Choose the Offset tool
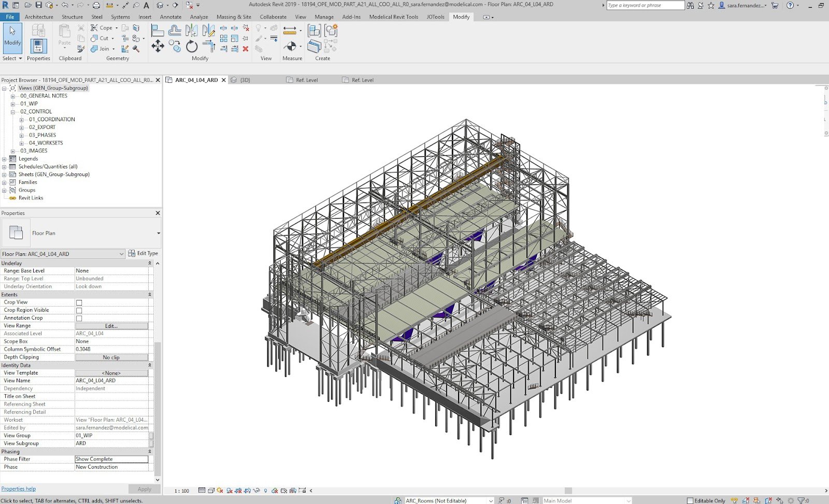This screenshot has height=504, width=829. pos(175,31)
